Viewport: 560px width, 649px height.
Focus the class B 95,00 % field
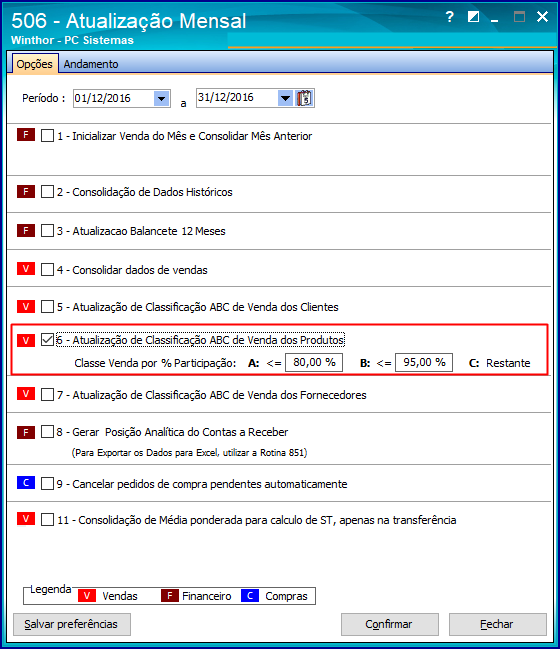(x=424, y=363)
